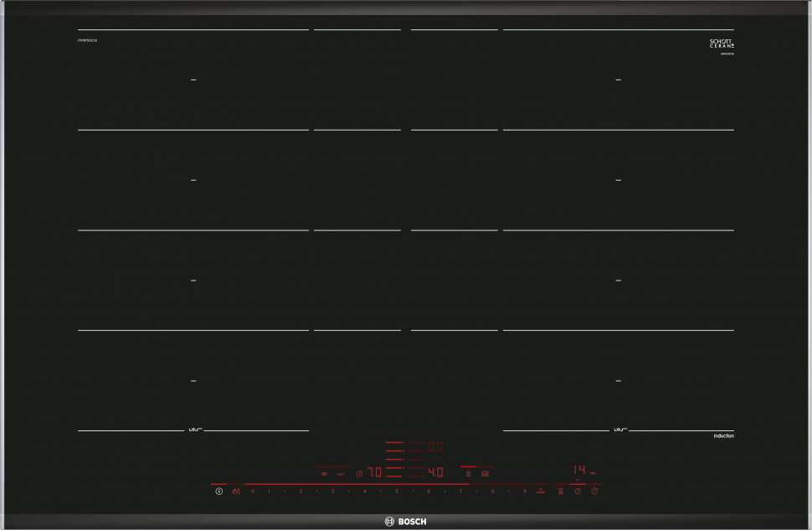Select power level 9 on the slider
Screen dimensions: 812x530
(525, 491)
